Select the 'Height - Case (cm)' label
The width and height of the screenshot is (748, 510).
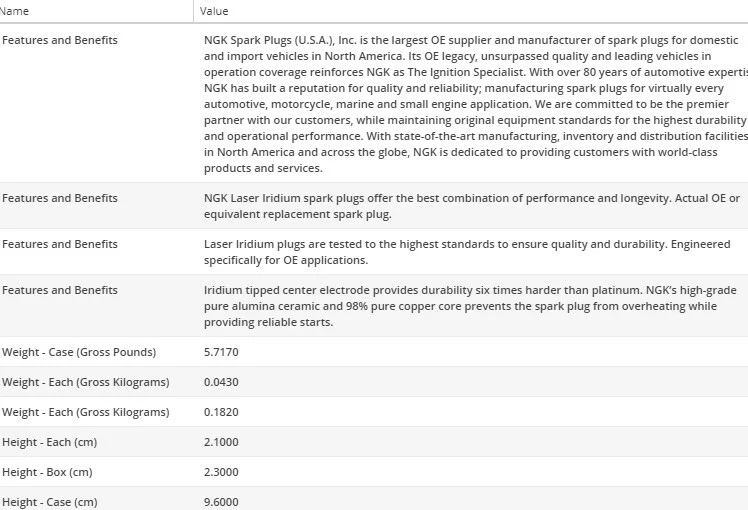click(49, 502)
